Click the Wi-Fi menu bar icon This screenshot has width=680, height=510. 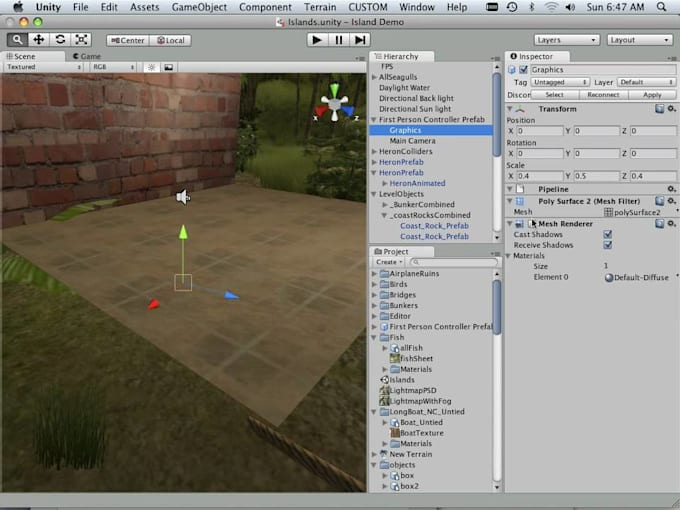click(551, 7)
